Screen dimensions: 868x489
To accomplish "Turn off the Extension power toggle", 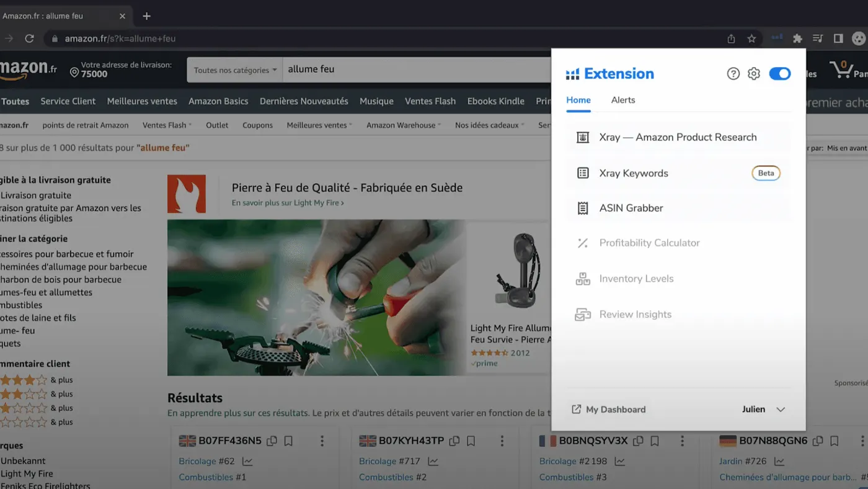I will (x=780, y=74).
